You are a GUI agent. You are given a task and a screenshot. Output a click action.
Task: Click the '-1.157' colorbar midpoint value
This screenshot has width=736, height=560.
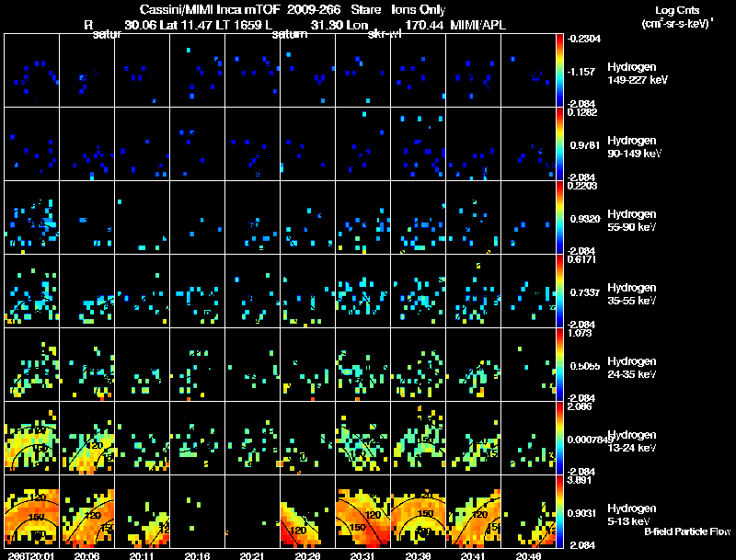(x=581, y=72)
